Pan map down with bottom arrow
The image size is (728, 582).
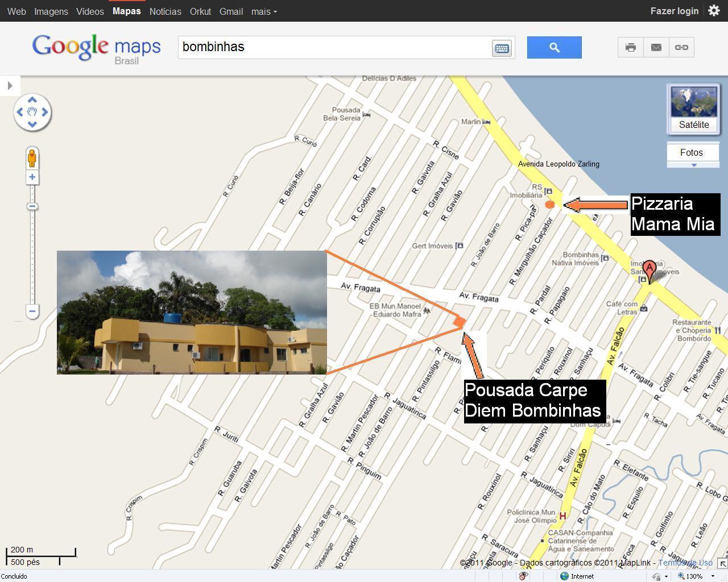pyautogui.click(x=32, y=124)
